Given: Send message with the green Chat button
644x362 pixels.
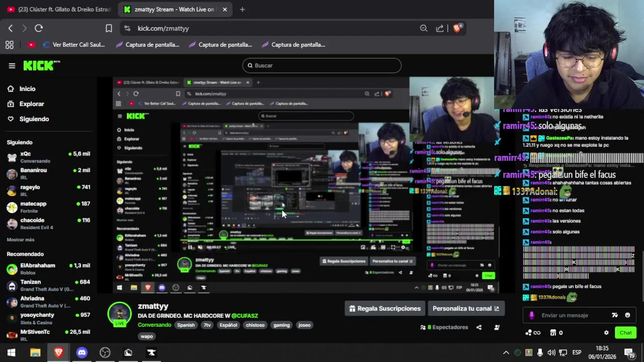Looking at the screenshot, I should [x=625, y=333].
